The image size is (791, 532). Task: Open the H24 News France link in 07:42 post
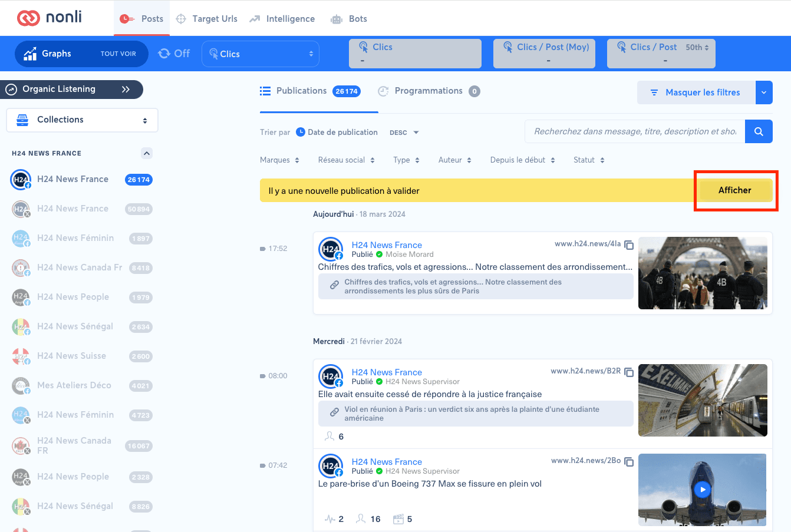[387, 462]
